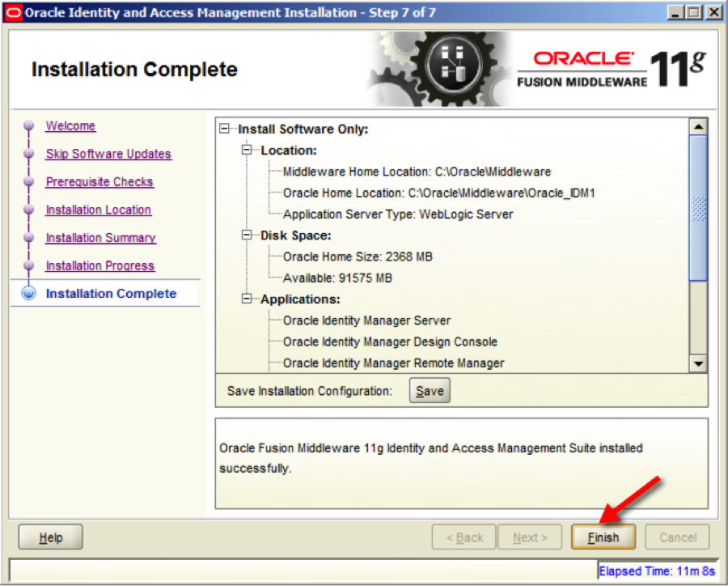Click the step bullet beside Welcome

coord(28,126)
